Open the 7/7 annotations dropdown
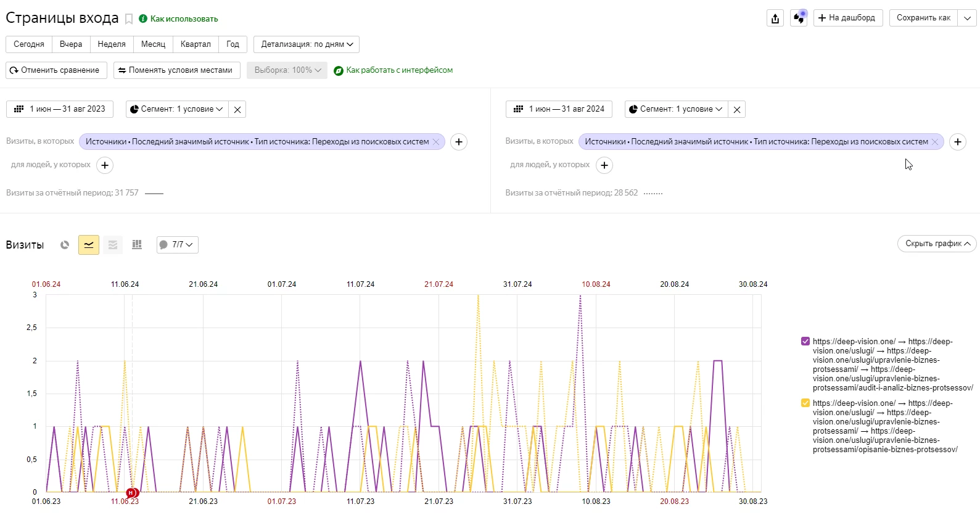This screenshot has height=520, width=980. (177, 245)
